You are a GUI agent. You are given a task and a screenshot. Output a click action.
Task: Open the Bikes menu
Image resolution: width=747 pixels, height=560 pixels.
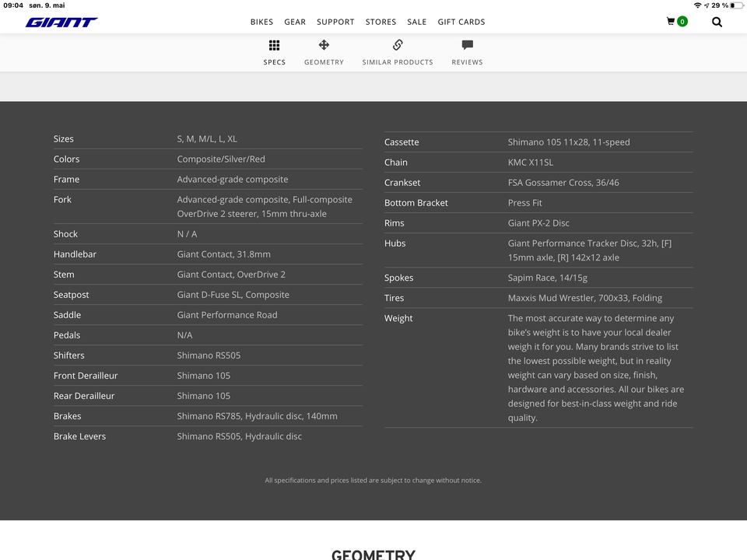(x=261, y=22)
